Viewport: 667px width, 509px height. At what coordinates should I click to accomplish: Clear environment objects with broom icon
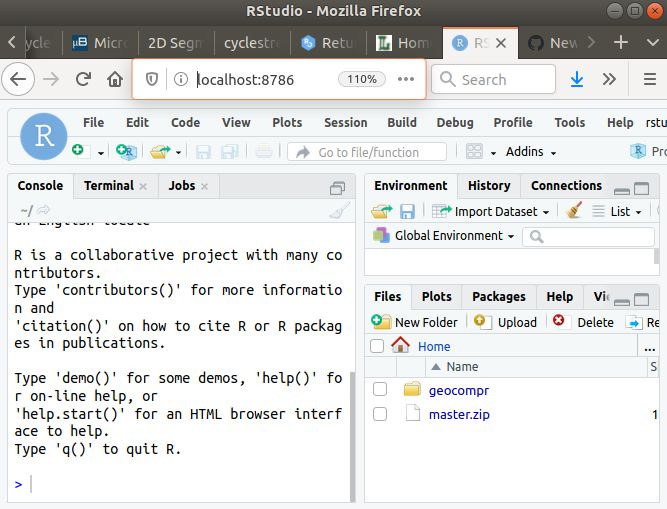(x=574, y=210)
